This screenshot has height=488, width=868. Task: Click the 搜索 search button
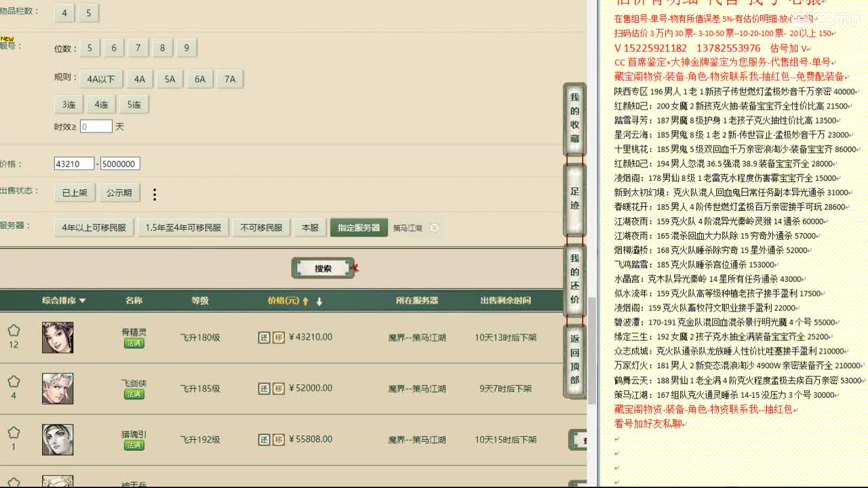coord(323,268)
